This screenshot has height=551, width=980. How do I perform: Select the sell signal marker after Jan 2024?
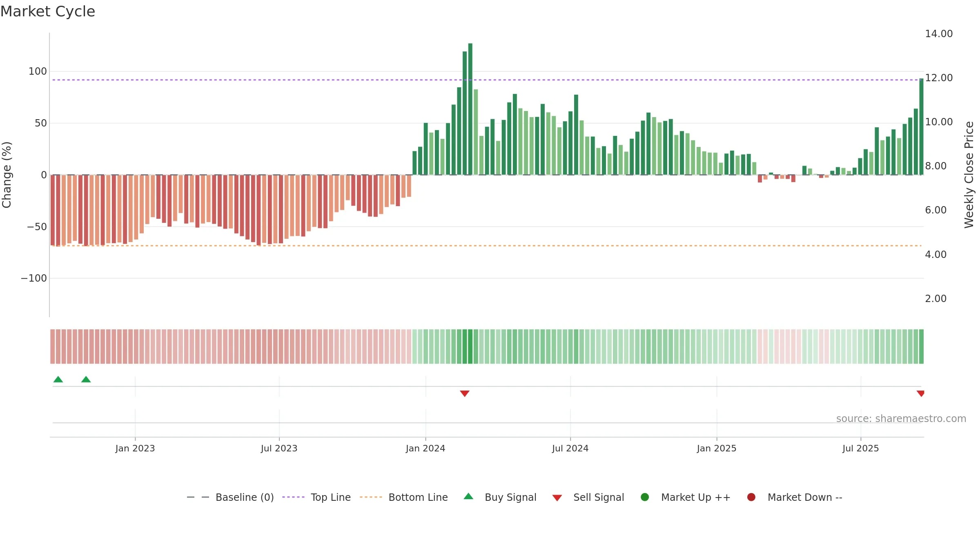(465, 393)
